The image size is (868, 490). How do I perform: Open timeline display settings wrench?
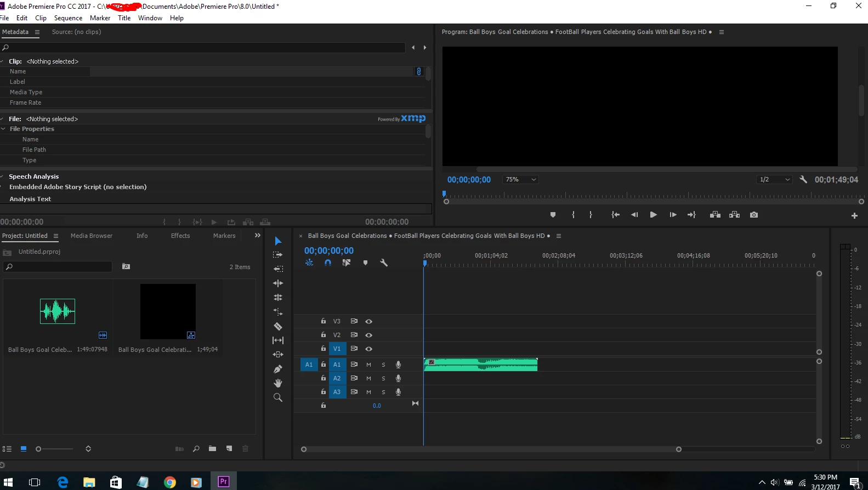pyautogui.click(x=384, y=263)
